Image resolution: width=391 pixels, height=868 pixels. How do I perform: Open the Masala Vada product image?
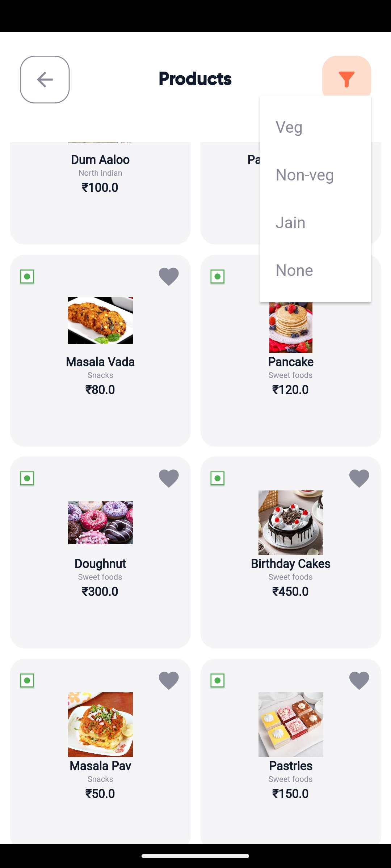tap(100, 320)
